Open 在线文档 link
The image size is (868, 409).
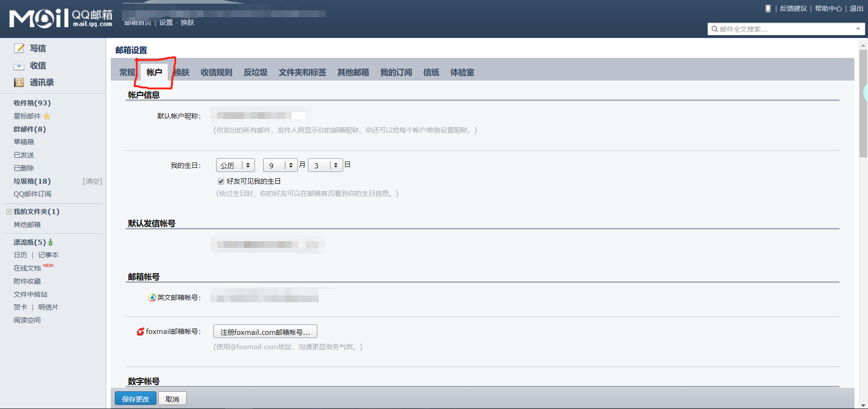coord(27,268)
